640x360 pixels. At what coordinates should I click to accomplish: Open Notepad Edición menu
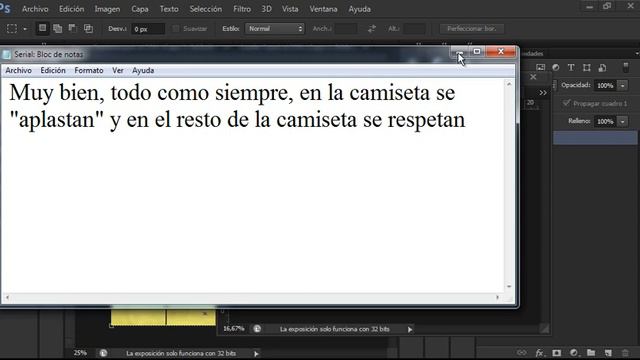click(x=53, y=70)
